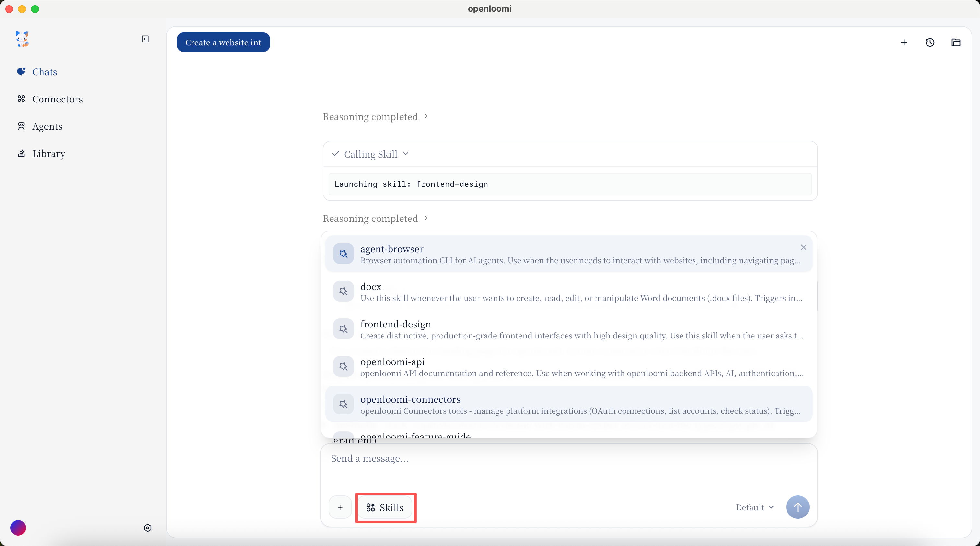980x546 pixels.
Task: Go to the Agents page
Action: [x=40, y=126]
